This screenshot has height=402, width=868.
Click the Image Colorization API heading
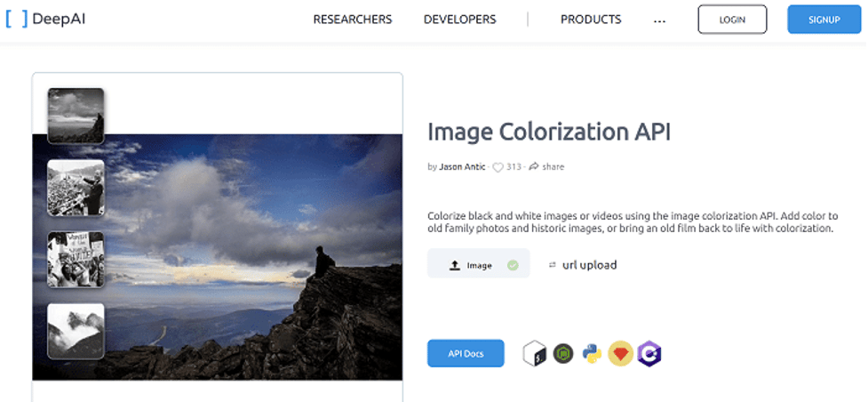pos(549,132)
